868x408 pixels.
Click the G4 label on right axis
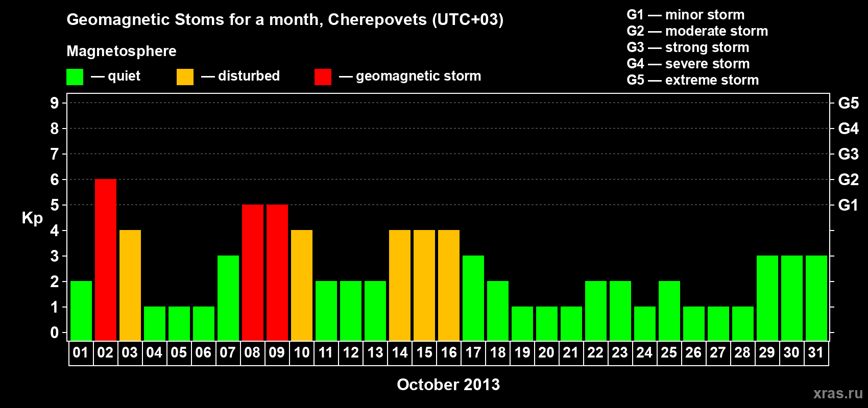[x=849, y=129]
